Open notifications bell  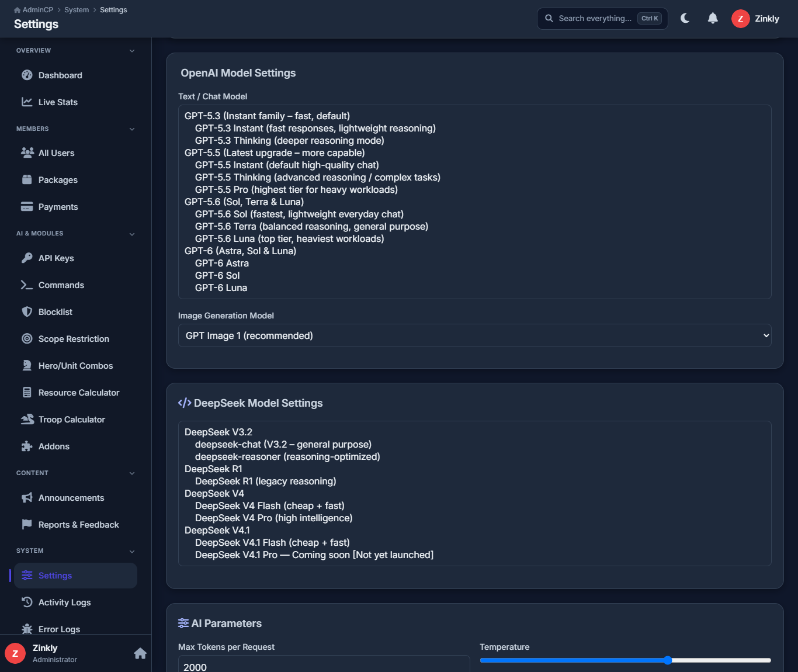[x=713, y=18]
